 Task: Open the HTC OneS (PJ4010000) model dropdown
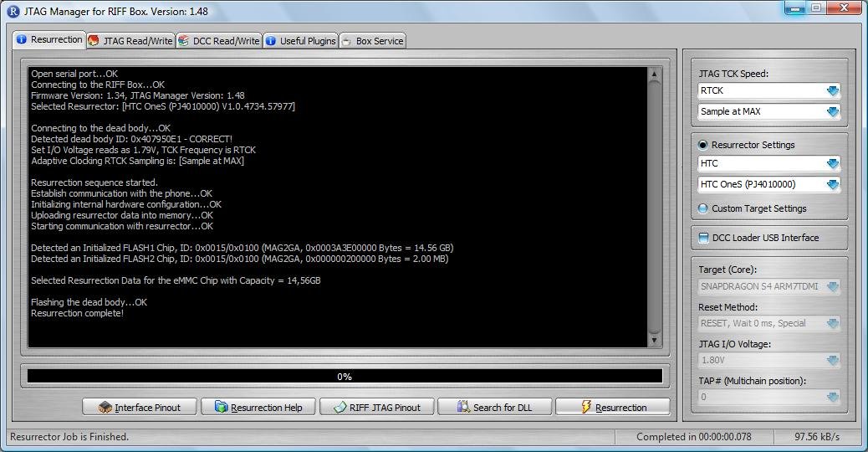[x=833, y=184]
